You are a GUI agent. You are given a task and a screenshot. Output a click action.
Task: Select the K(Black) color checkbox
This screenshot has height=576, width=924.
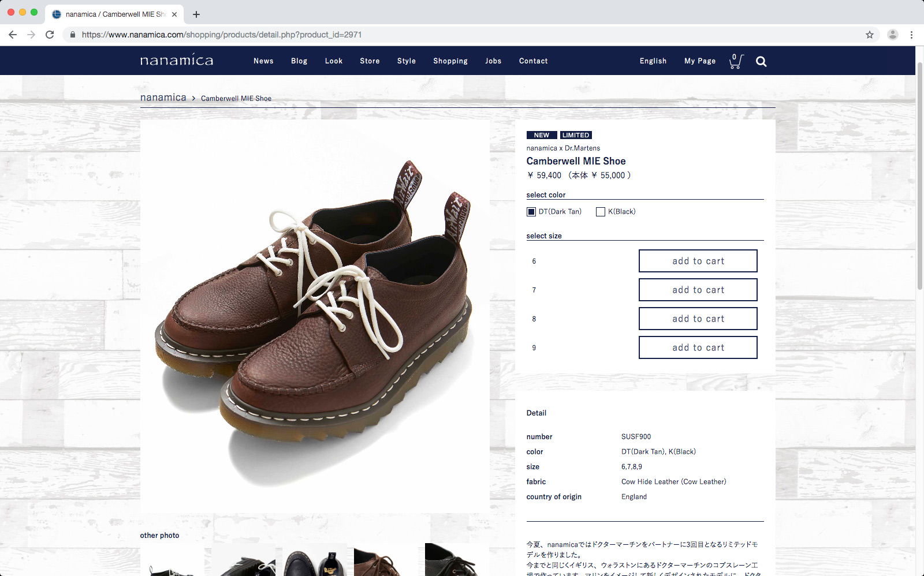tap(601, 212)
